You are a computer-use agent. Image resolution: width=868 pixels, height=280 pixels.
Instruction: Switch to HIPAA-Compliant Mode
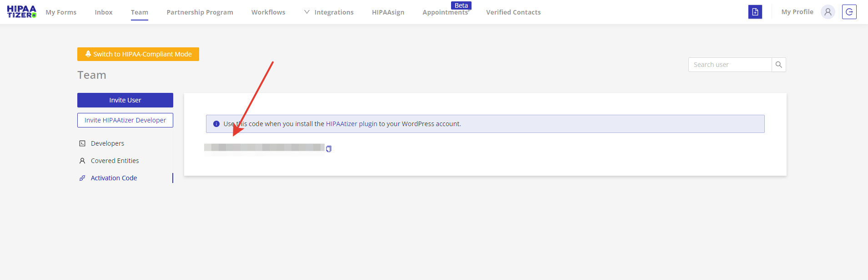(x=138, y=54)
